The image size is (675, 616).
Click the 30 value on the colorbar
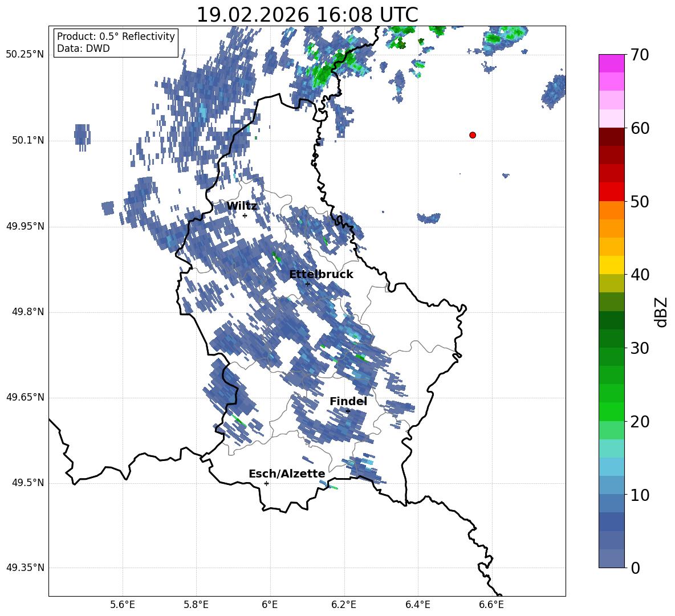pyautogui.click(x=639, y=348)
